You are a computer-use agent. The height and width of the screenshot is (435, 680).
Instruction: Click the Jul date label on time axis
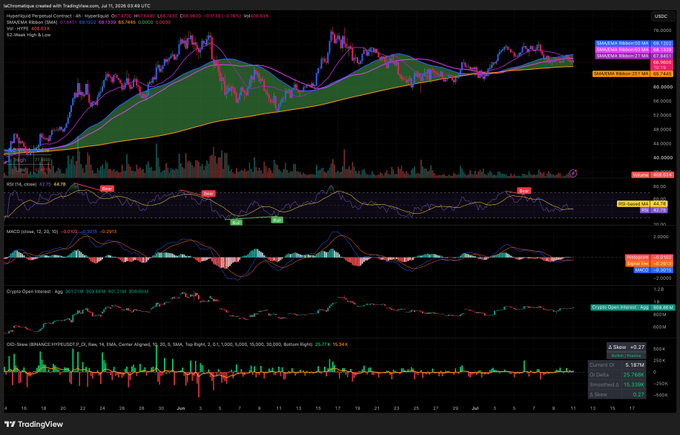pyautogui.click(x=475, y=408)
